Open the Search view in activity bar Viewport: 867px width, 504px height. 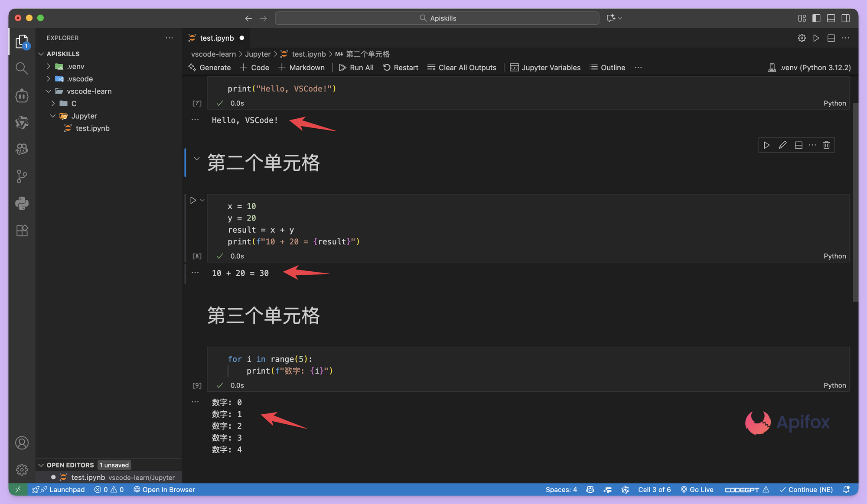(x=22, y=68)
